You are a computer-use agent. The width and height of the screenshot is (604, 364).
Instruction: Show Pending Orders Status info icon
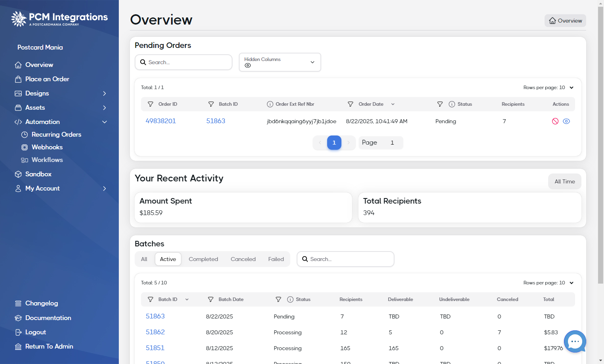click(452, 104)
